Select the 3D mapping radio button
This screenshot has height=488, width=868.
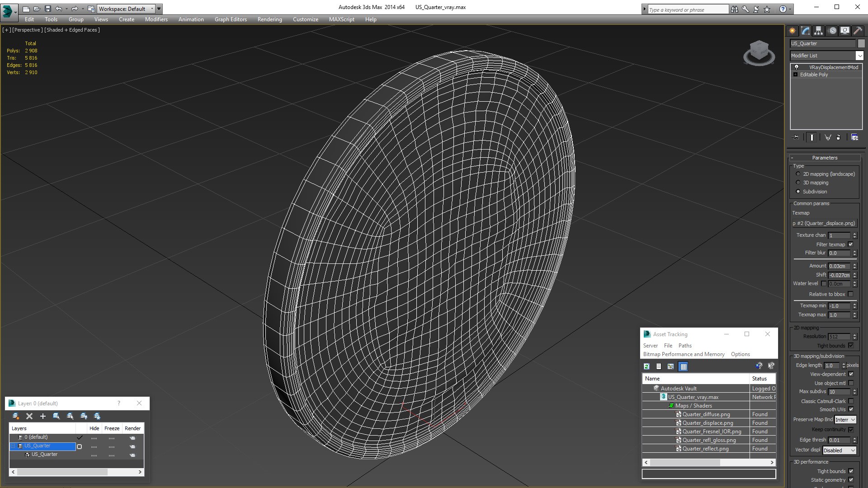(x=798, y=183)
